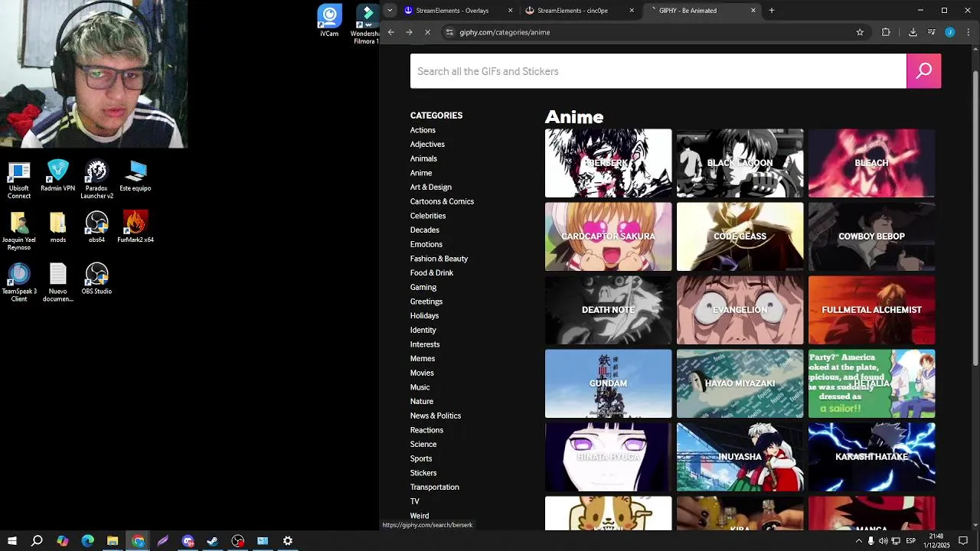The width and height of the screenshot is (980, 551).
Task: Open the Ubisoft Connect desktop icon
Action: tap(19, 181)
